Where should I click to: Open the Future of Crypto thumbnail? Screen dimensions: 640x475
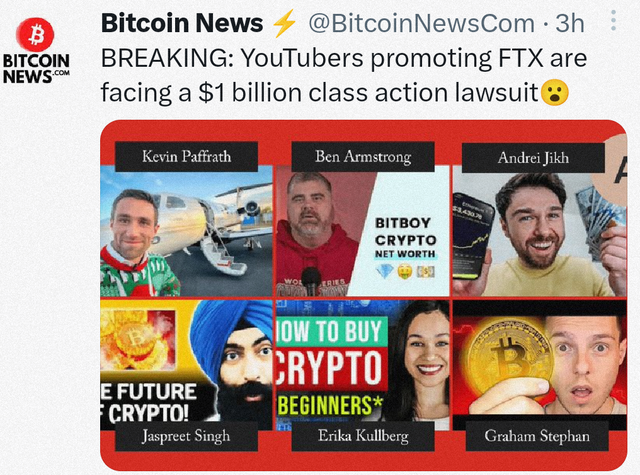click(187, 365)
